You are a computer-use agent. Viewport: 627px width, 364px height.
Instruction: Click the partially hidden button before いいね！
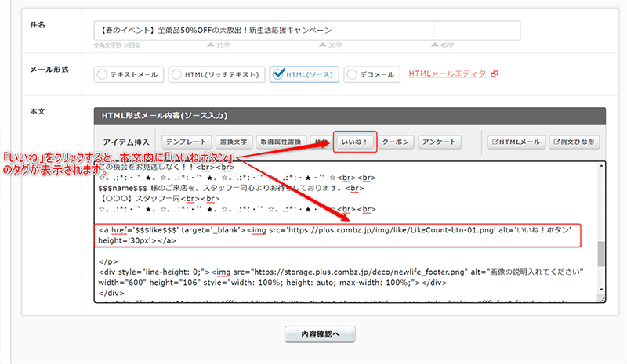(320, 142)
